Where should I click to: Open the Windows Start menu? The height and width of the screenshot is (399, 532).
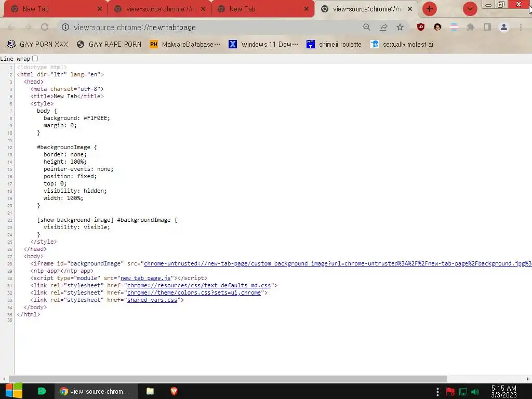[x=14, y=391]
